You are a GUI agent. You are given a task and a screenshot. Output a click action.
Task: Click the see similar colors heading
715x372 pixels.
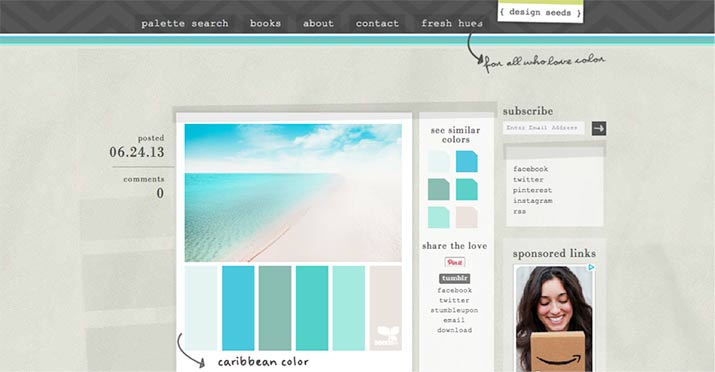click(456, 135)
